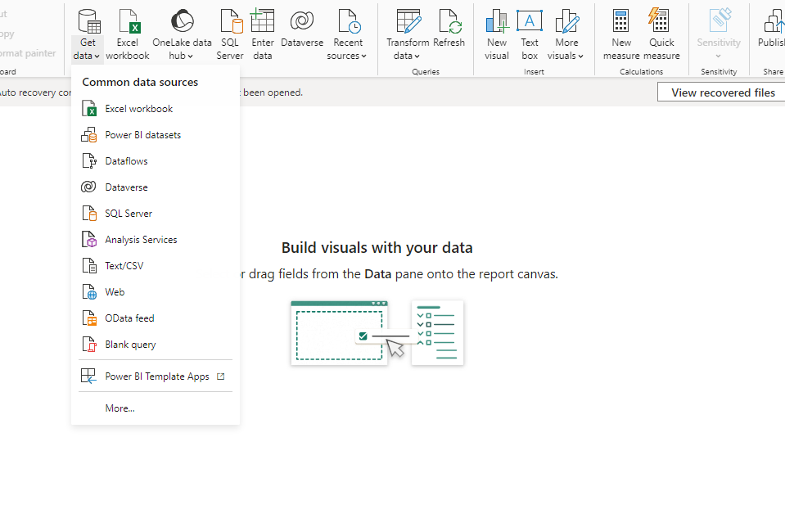Click the Refresh icon in Queries group
Screen dimensions: 785x532
tap(449, 22)
